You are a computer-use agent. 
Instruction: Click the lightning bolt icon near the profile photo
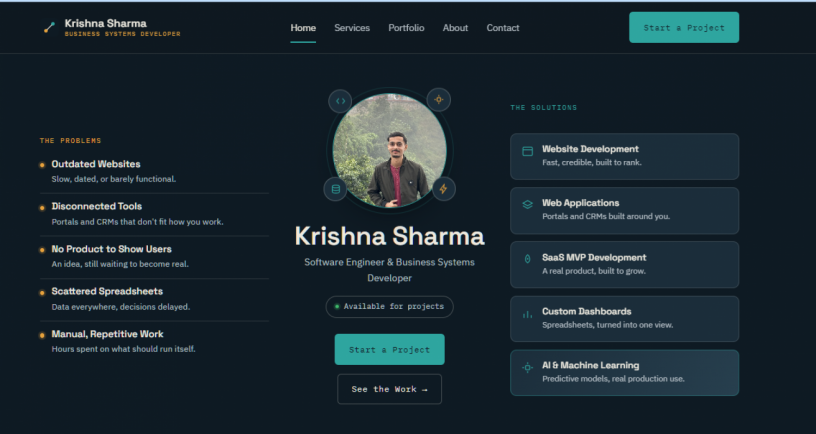tap(443, 189)
